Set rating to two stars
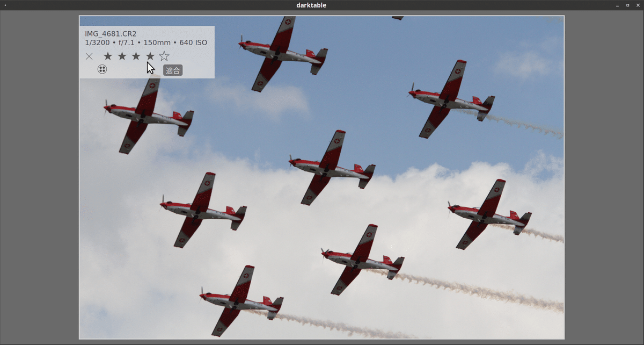This screenshot has height=345, width=644. 122,56
